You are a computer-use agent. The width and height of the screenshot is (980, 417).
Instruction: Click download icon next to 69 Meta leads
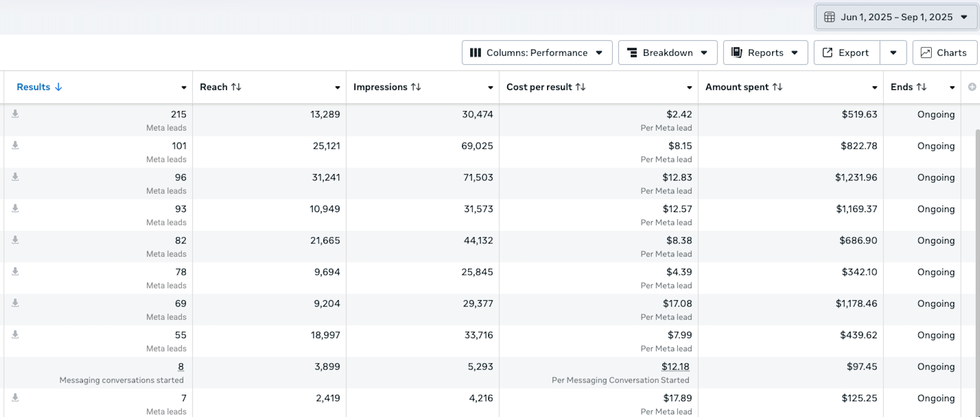pos(15,303)
